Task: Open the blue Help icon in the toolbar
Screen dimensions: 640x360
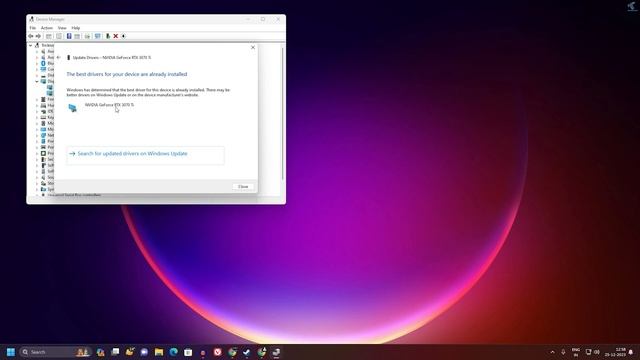Action: coord(69,36)
